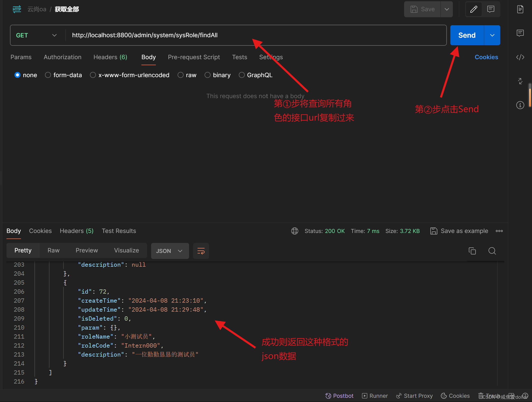
Task: Click line number 206 in response
Action: [x=19, y=292]
